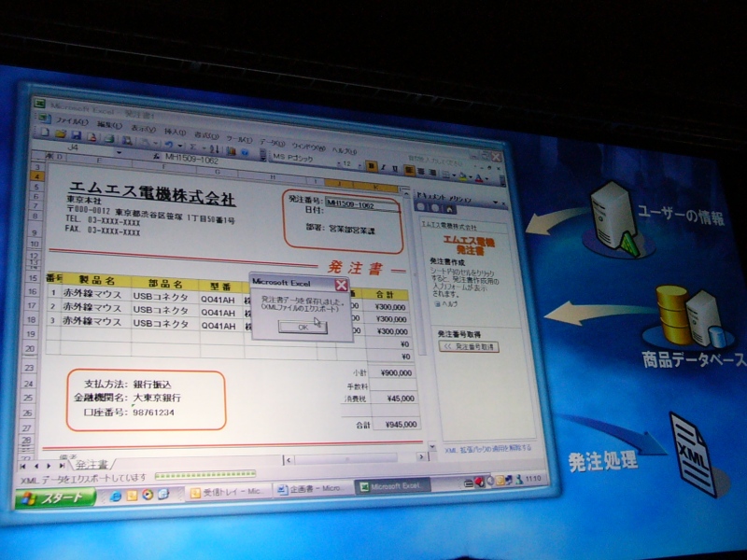This screenshot has width=747, height=560.
Task: Click the horizontal scrollbar right arrow
Action: [421, 456]
